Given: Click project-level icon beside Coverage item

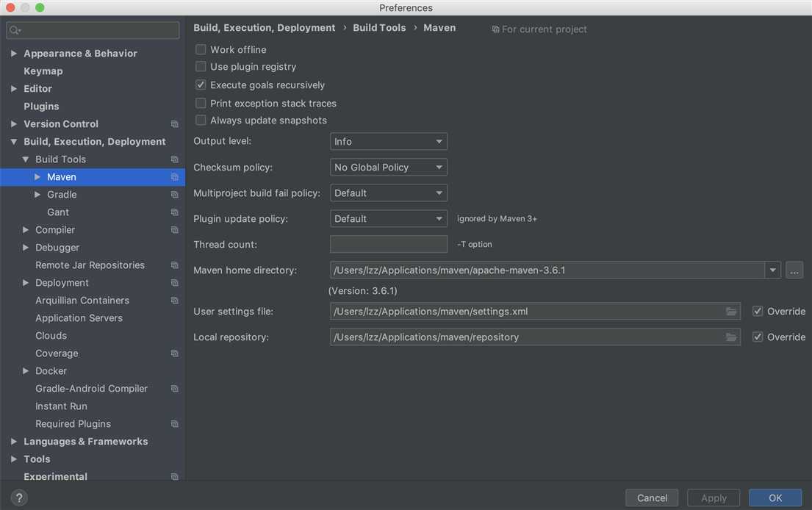Looking at the screenshot, I should [x=174, y=353].
